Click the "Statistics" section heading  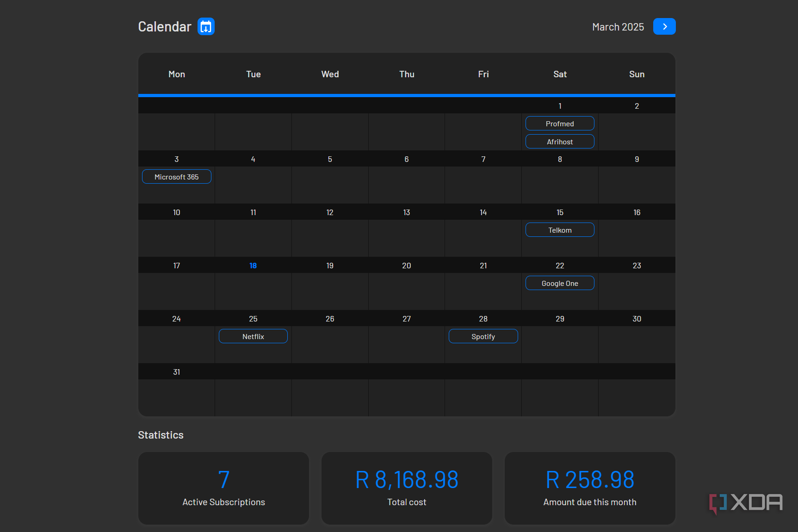[x=161, y=435]
